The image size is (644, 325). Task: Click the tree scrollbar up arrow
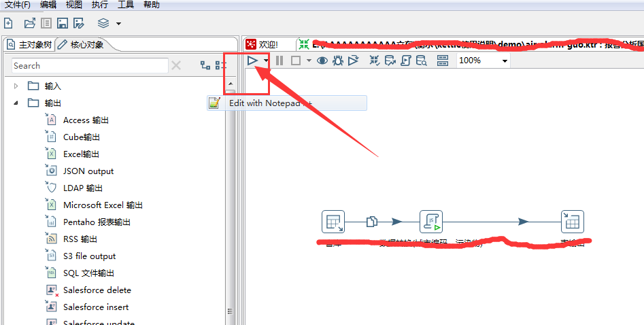[231, 84]
